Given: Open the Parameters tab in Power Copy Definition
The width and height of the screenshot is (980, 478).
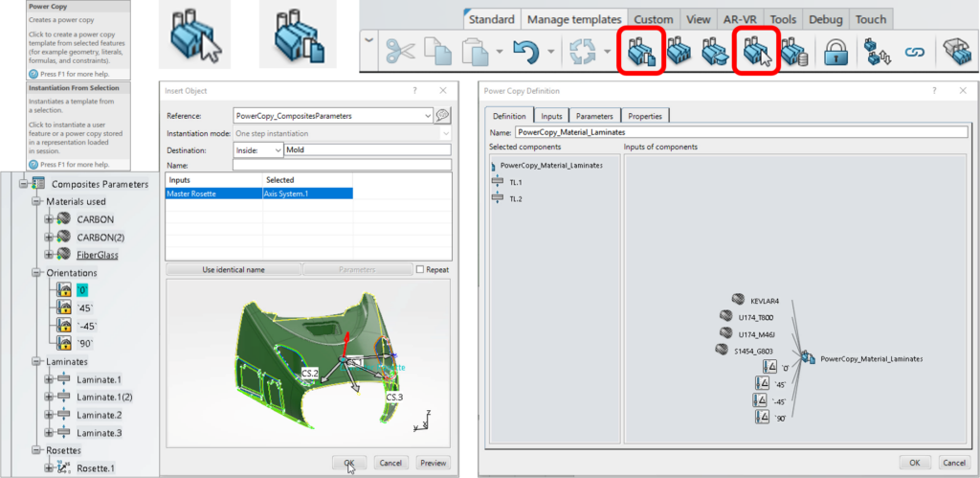Looking at the screenshot, I should click(594, 116).
